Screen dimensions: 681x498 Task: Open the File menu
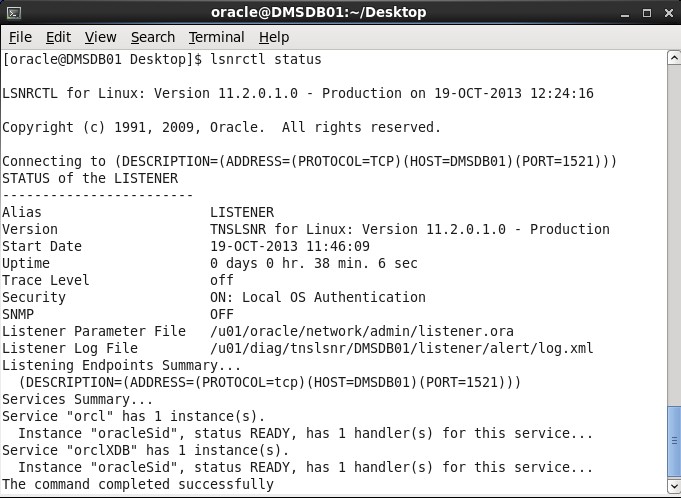click(x=20, y=37)
